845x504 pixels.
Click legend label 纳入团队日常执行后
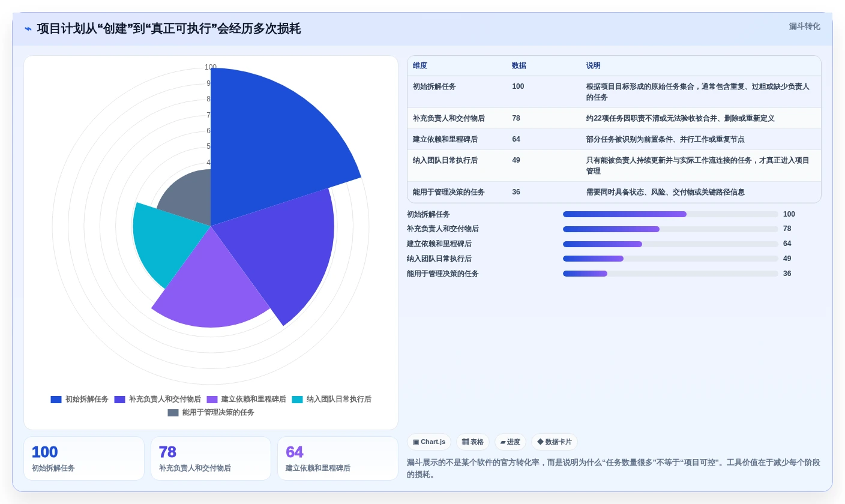click(338, 400)
